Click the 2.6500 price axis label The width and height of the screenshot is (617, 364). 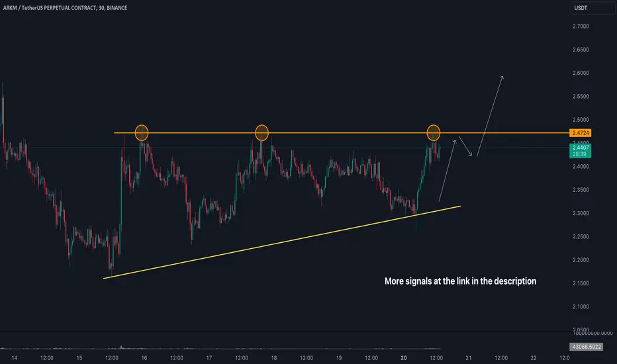(581, 50)
